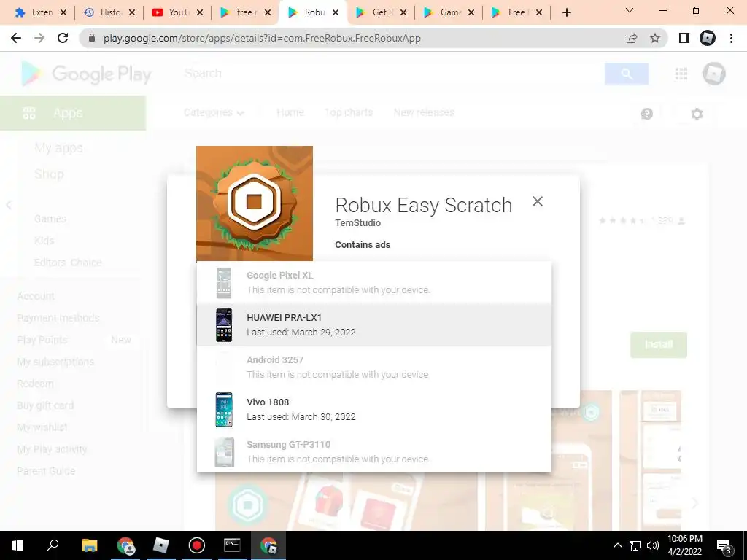Open Games in sidebar
The image size is (747, 560).
tap(50, 219)
